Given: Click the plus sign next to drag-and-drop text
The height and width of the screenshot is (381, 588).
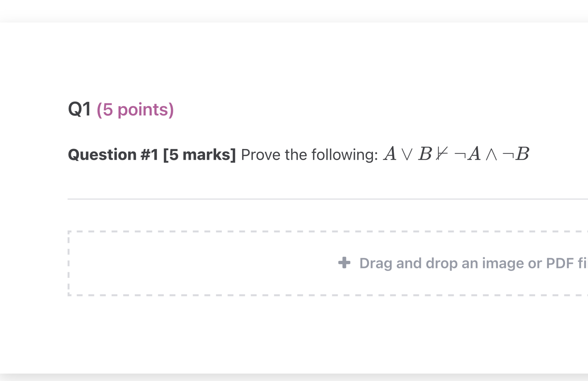Looking at the screenshot, I should click(344, 263).
